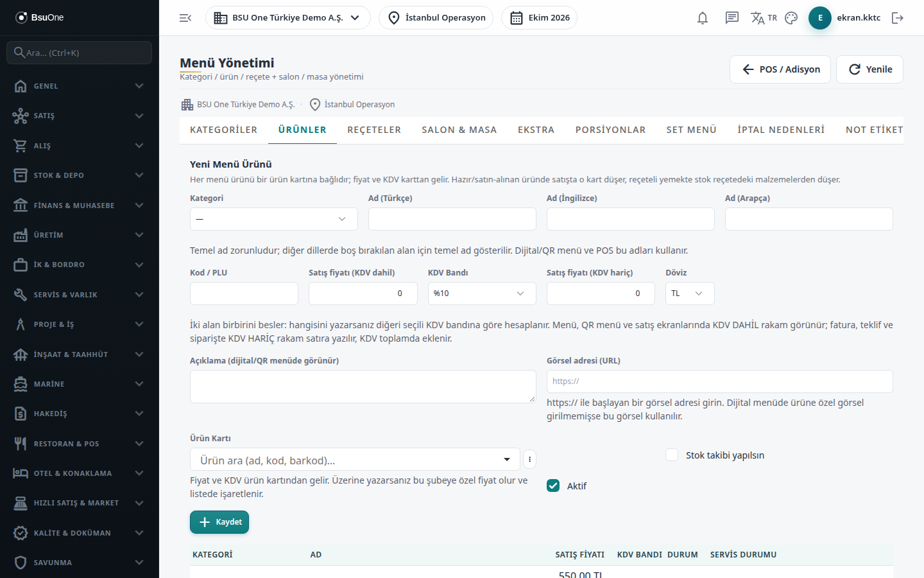The width and height of the screenshot is (924, 578).
Task: Open the İstanbul Operasyon location selector
Action: (436, 18)
